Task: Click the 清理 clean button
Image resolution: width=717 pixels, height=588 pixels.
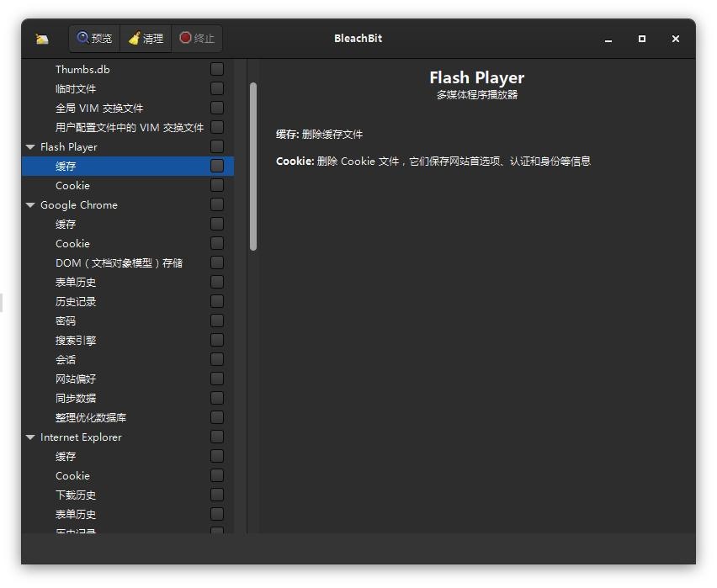Action: pyautogui.click(x=146, y=39)
